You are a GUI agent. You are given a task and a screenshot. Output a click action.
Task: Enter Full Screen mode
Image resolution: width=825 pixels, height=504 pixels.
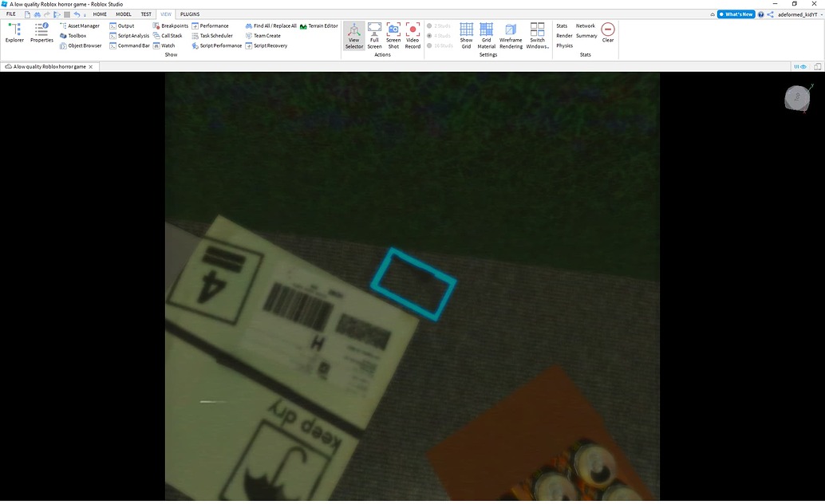(x=374, y=35)
